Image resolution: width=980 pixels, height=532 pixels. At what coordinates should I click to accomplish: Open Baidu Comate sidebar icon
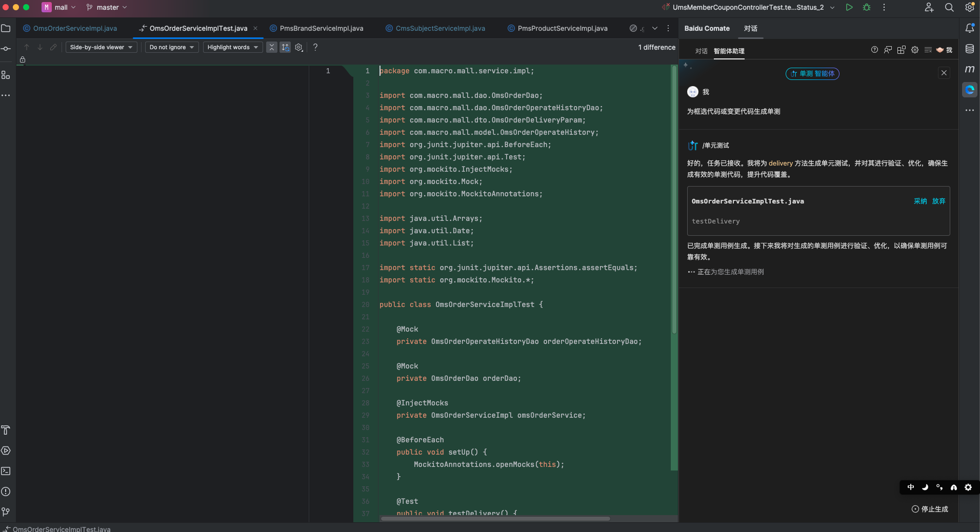[970, 90]
